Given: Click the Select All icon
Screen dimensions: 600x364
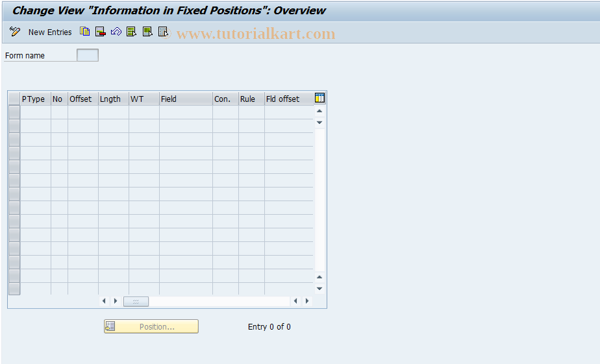Looking at the screenshot, I should pos(131,32).
